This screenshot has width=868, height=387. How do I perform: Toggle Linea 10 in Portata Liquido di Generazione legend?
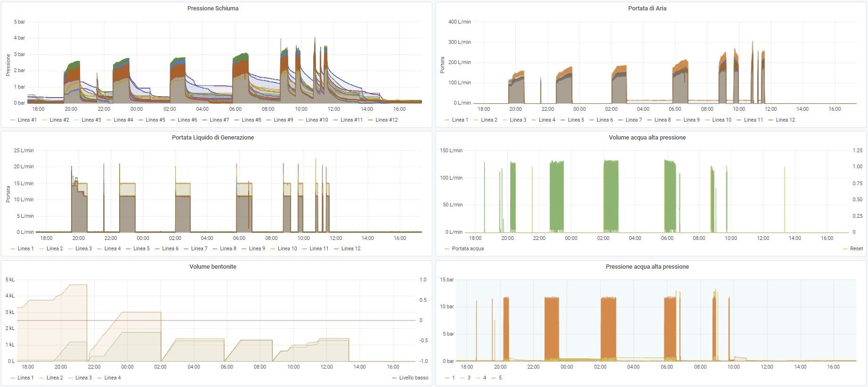pos(287,248)
